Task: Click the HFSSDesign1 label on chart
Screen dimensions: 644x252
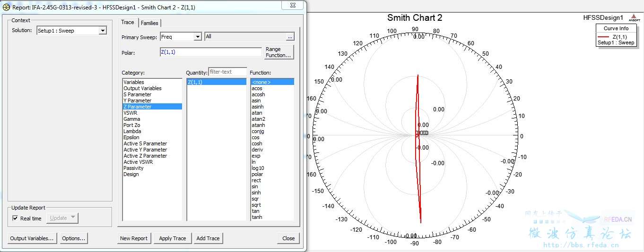Action: (603, 17)
